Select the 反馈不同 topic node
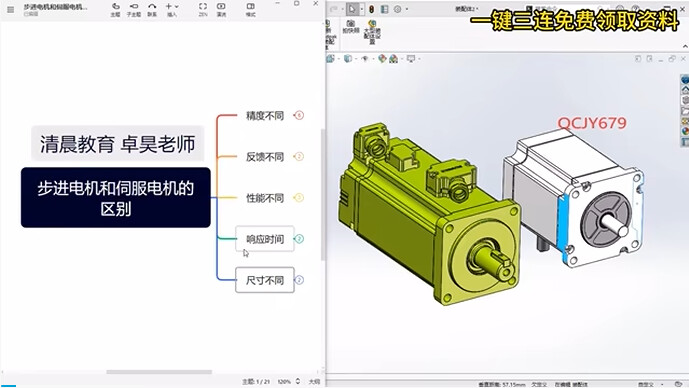689x388 pixels. click(265, 157)
